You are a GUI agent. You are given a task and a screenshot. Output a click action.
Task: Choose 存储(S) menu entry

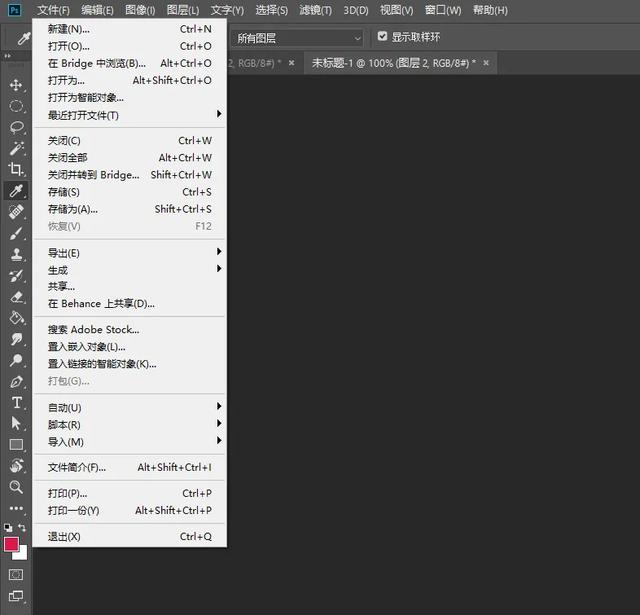click(x=130, y=192)
